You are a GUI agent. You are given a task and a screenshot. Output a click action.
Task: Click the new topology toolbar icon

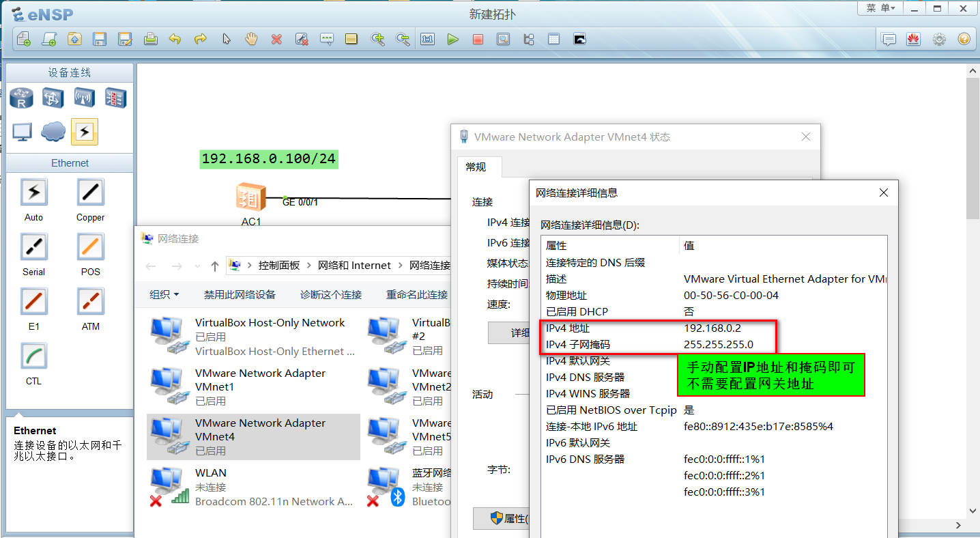click(23, 39)
